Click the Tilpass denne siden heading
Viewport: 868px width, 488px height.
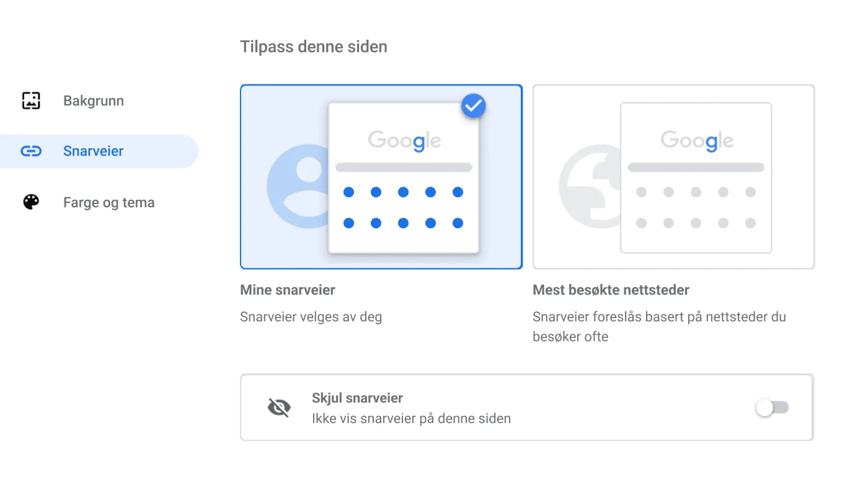314,46
